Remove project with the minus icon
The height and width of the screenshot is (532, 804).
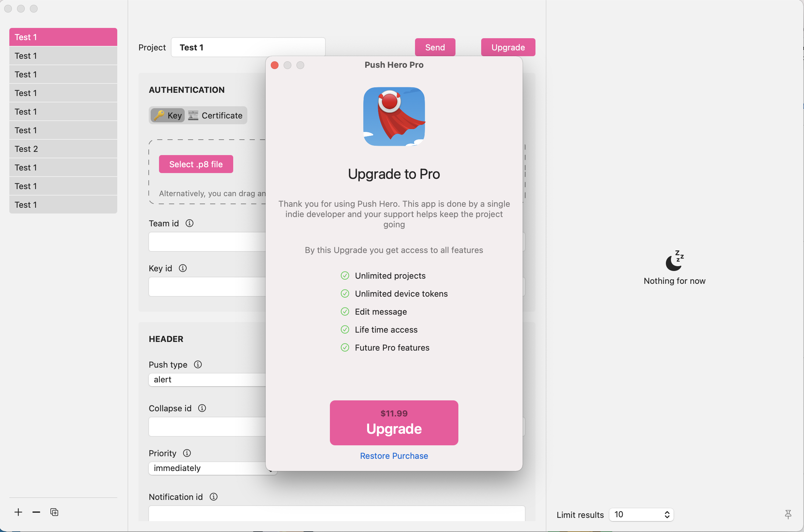click(x=36, y=512)
